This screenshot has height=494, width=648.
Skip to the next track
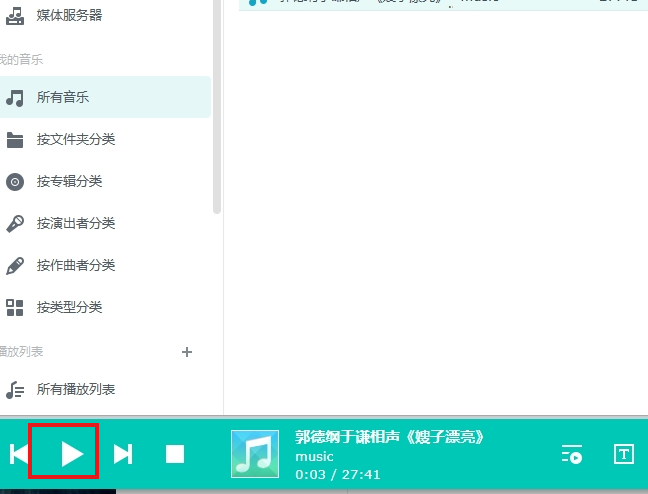point(123,454)
